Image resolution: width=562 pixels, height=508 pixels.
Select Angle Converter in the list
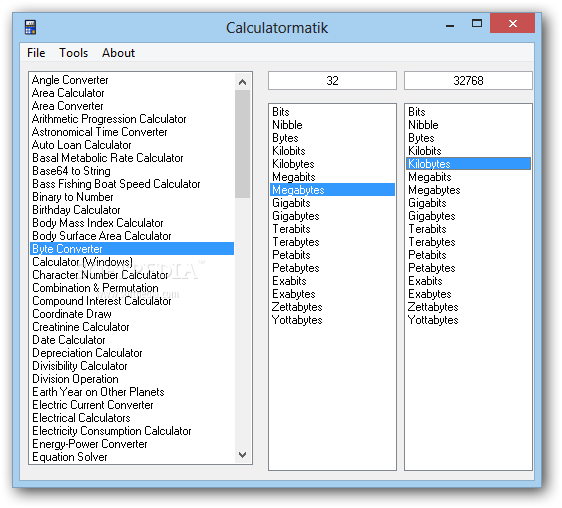pyautogui.click(x=132, y=80)
